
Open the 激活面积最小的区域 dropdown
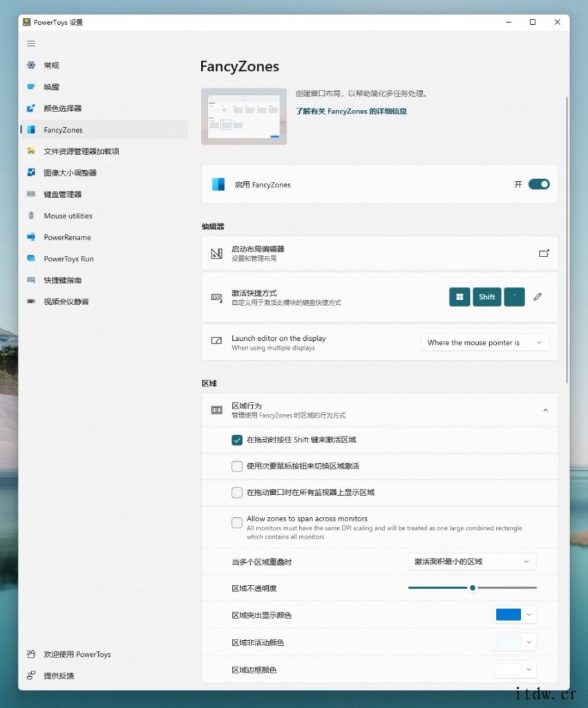pos(473,561)
